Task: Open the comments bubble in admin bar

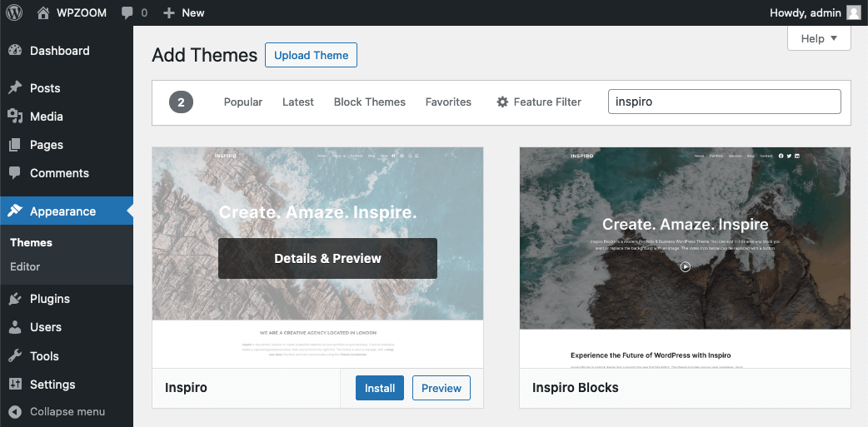Action: coord(127,12)
